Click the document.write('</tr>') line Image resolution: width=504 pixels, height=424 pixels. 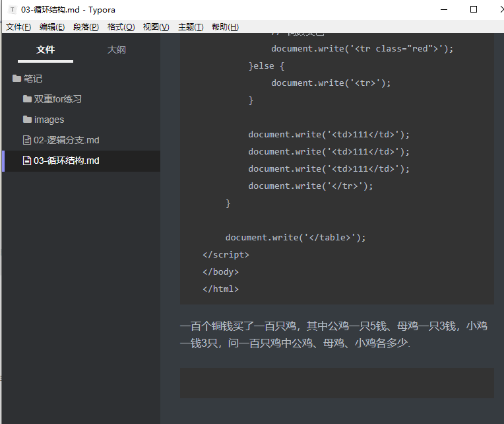coord(311,186)
